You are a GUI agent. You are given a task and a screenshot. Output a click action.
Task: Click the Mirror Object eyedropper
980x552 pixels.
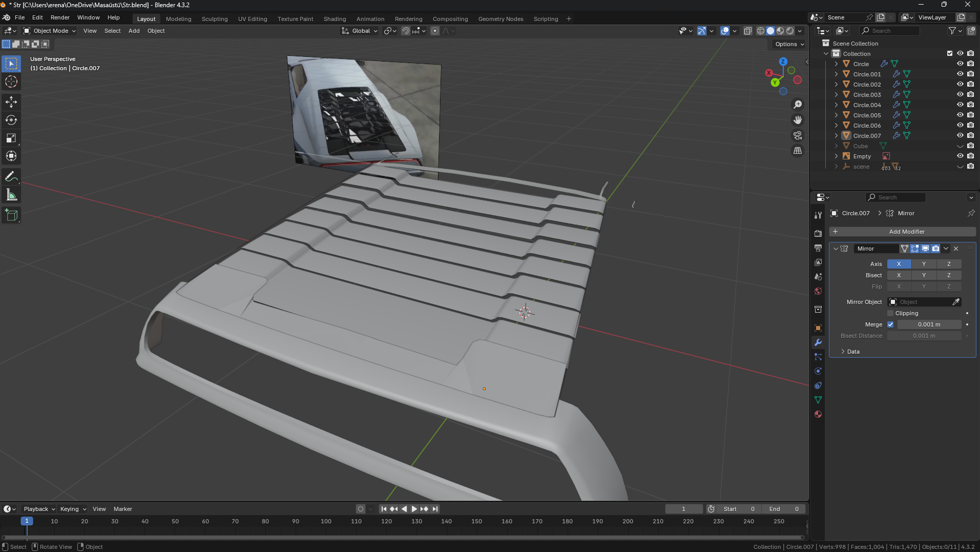955,302
